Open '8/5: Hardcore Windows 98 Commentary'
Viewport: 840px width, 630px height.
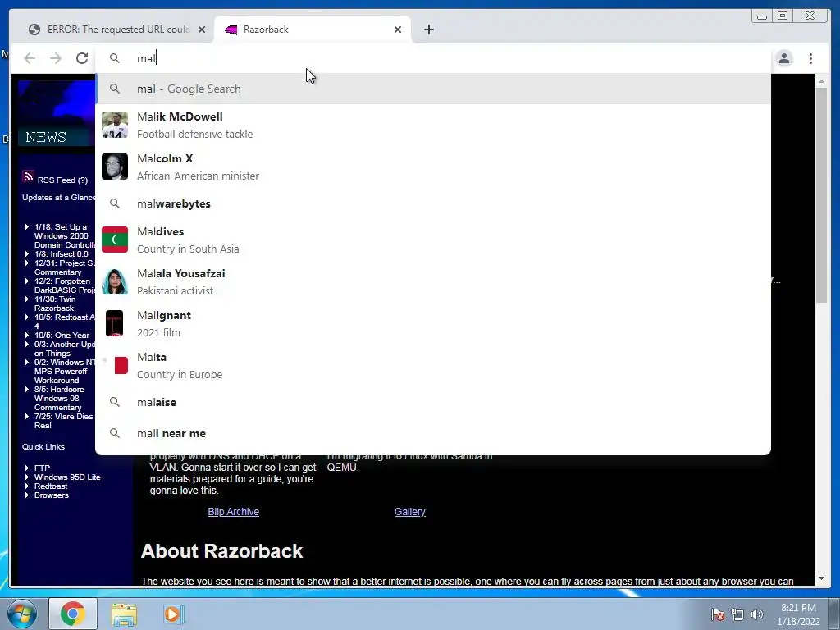(x=59, y=399)
